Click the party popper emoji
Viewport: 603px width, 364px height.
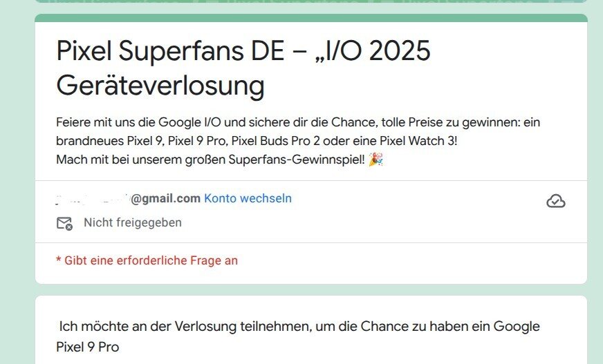click(376, 160)
